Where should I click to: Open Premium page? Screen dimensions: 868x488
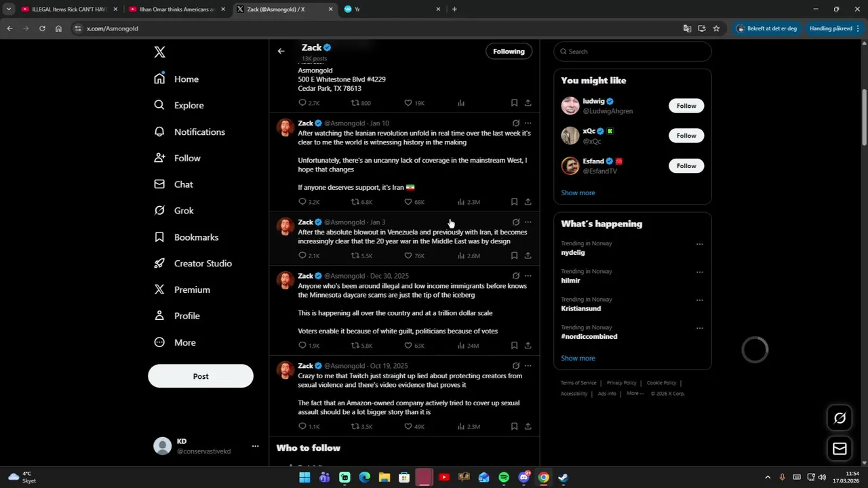pyautogui.click(x=182, y=289)
